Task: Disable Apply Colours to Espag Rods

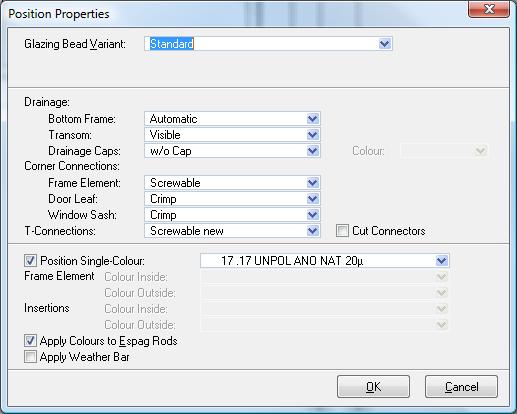Action: (30, 341)
